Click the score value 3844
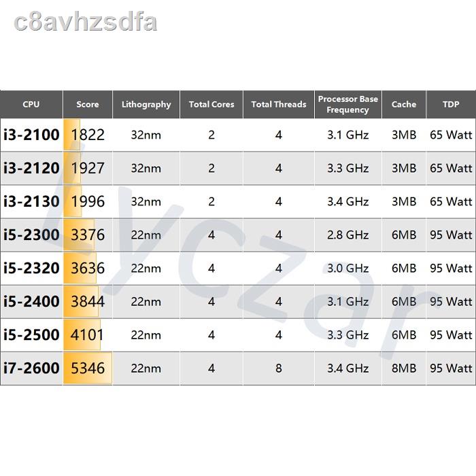 [88, 302]
